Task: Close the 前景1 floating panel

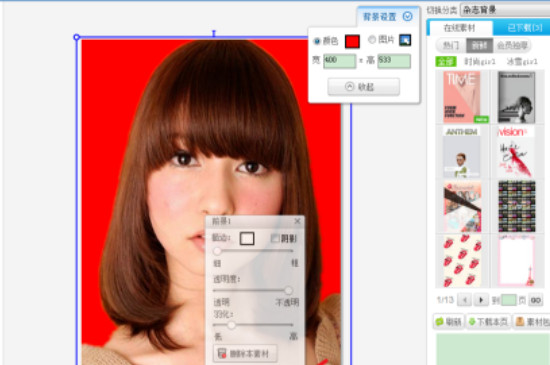Action: click(x=297, y=221)
